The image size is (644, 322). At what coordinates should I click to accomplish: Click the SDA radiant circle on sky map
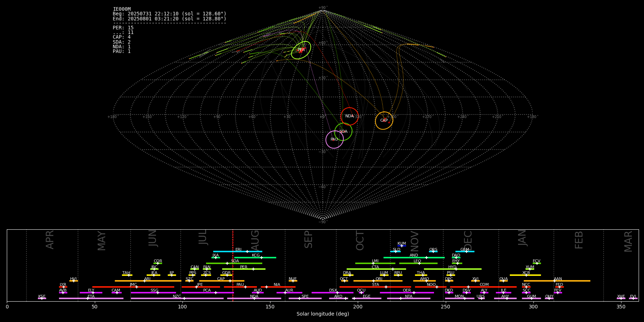[x=343, y=132]
